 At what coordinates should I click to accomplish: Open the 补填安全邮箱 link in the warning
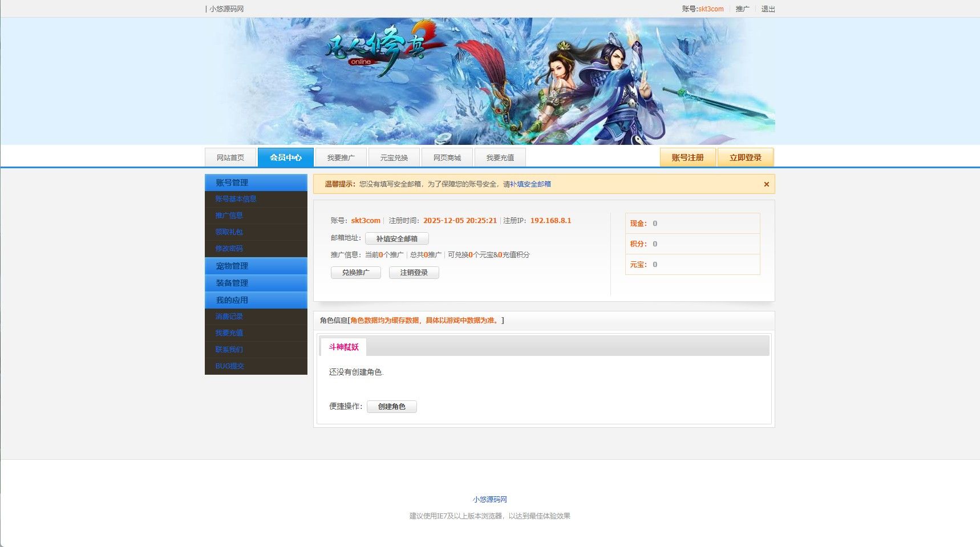pyautogui.click(x=531, y=184)
